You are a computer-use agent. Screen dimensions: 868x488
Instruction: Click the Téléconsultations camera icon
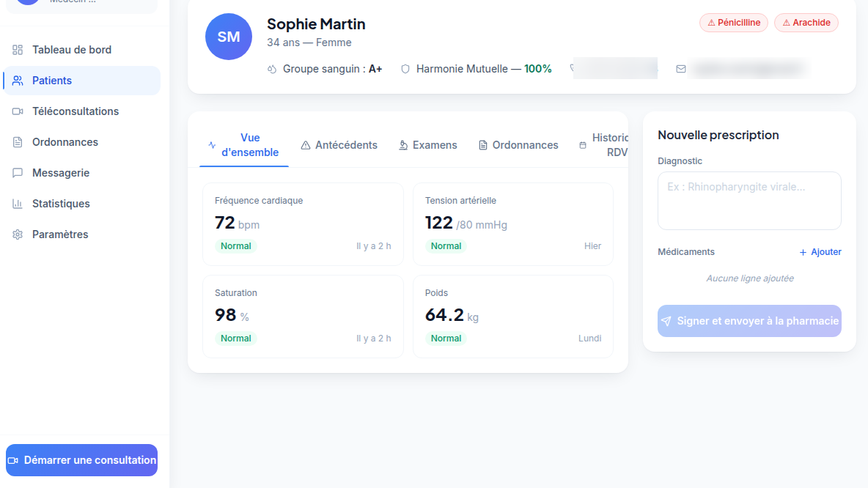(x=18, y=111)
